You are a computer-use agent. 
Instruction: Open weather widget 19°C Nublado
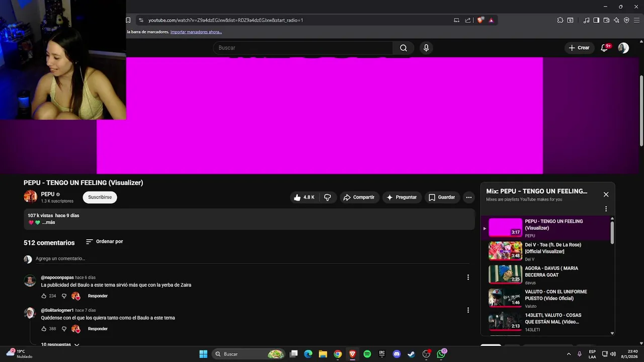coord(20,354)
